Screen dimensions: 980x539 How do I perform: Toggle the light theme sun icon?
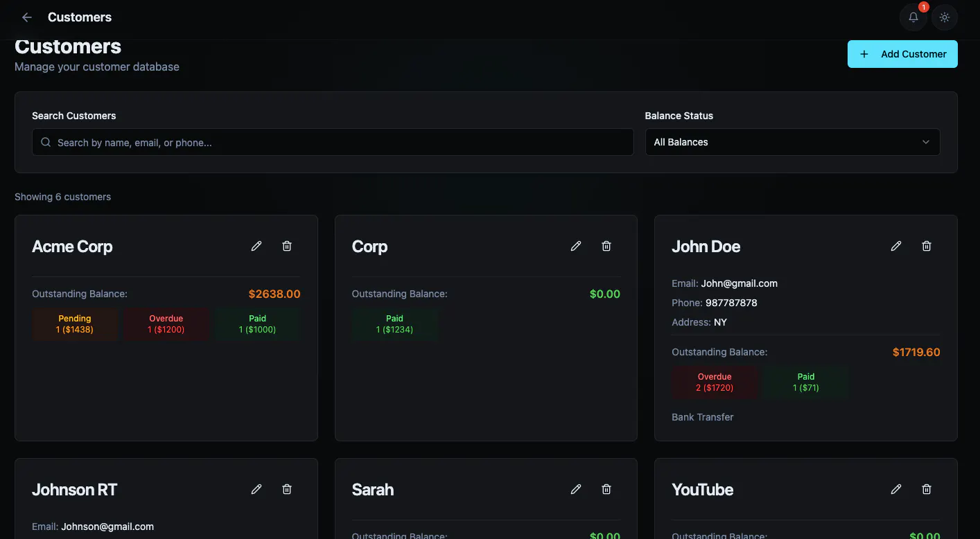point(944,17)
